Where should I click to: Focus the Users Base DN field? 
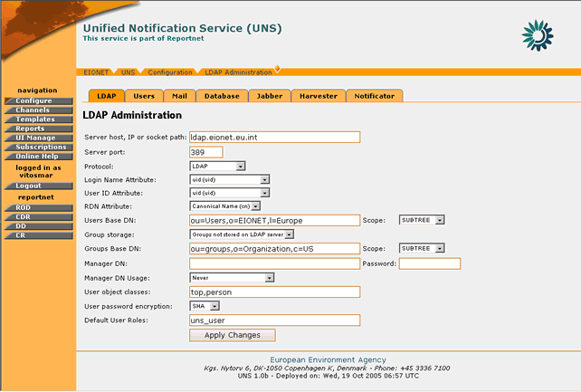[274, 221]
